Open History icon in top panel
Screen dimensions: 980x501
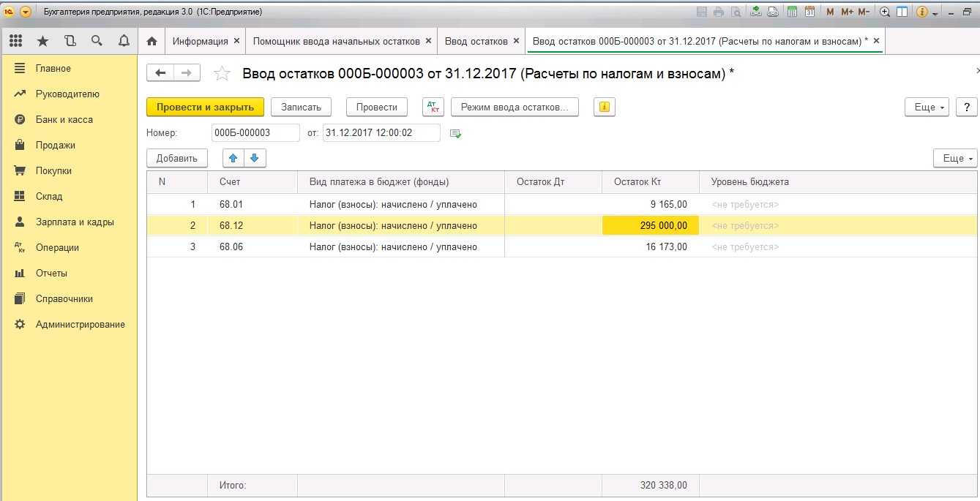(70, 41)
